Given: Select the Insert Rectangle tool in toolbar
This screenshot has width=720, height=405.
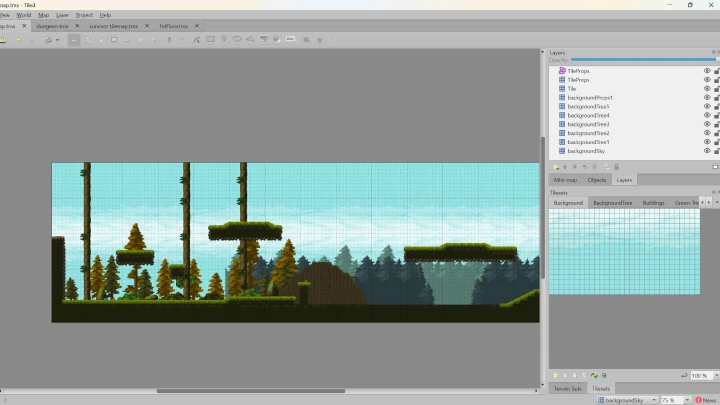Looking at the screenshot, I should (x=210, y=40).
